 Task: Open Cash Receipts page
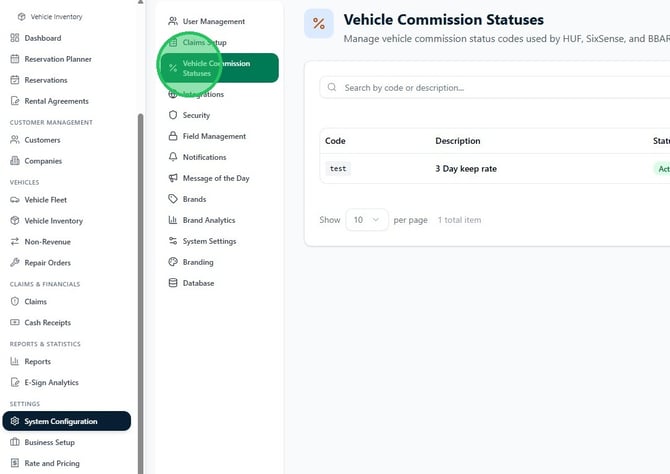47,323
